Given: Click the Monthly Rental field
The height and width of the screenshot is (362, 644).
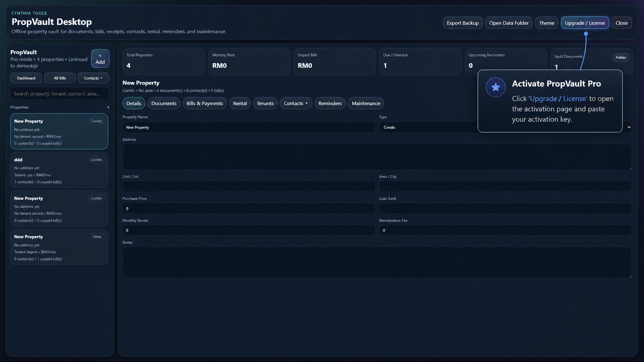Looking at the screenshot, I should coord(249,230).
